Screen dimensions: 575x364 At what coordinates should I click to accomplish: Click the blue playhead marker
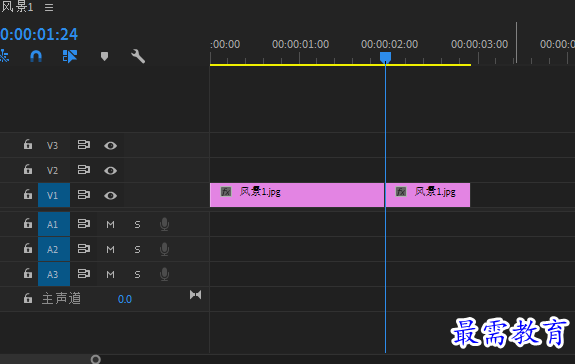(x=385, y=58)
